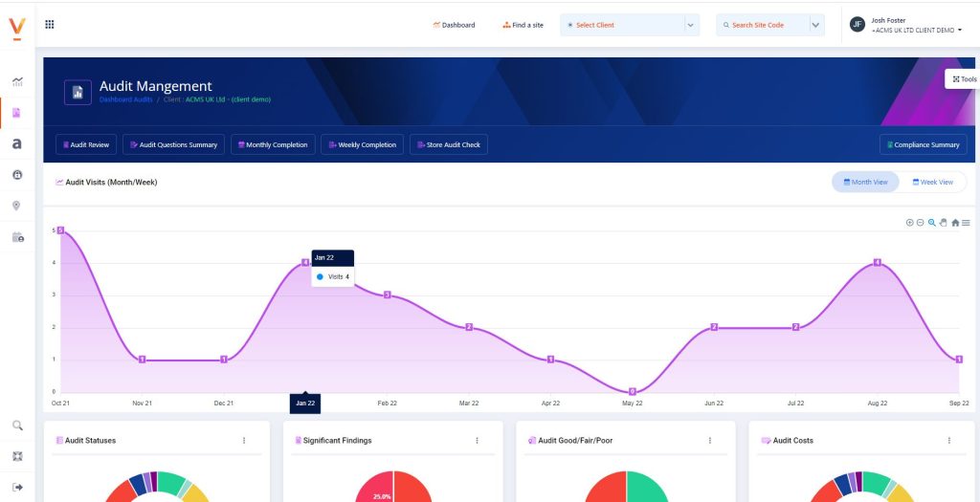The width and height of the screenshot is (980, 502).
Task: Click the logout icon in the sidebar
Action: (17, 487)
